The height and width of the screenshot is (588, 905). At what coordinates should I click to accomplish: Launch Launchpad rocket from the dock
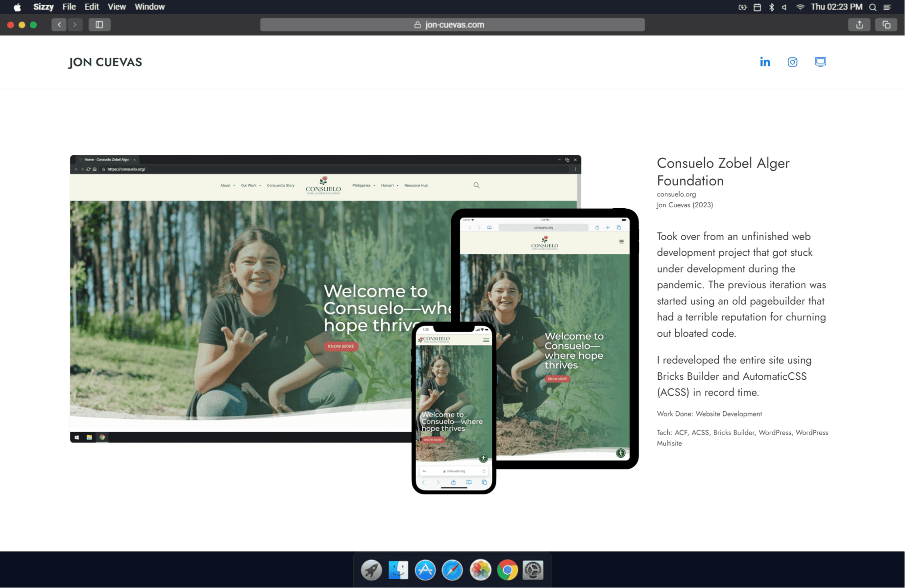371,570
